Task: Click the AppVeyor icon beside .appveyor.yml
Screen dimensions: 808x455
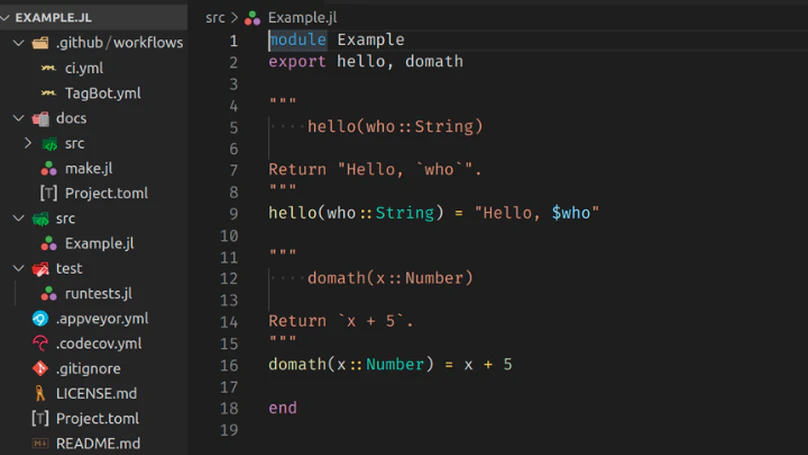Action: coord(40,318)
